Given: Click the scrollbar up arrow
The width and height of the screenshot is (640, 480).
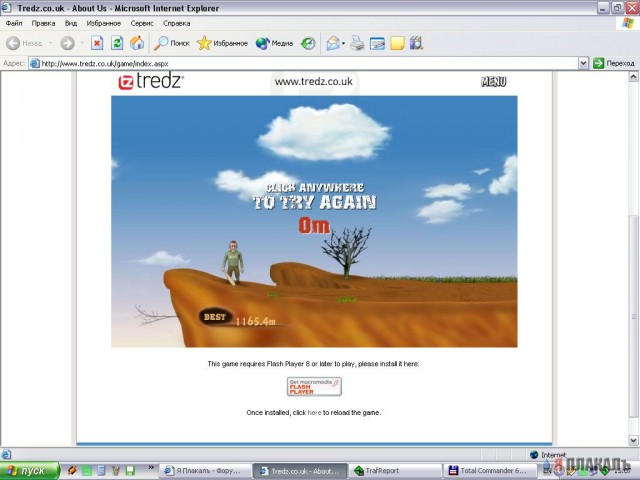Looking at the screenshot, I should (633, 76).
